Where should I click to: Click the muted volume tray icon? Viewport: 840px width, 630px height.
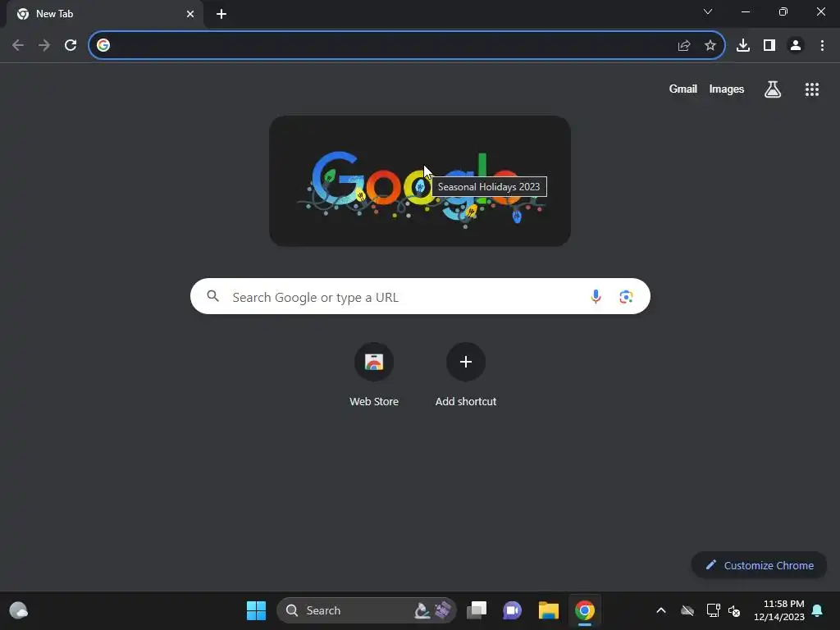point(734,610)
